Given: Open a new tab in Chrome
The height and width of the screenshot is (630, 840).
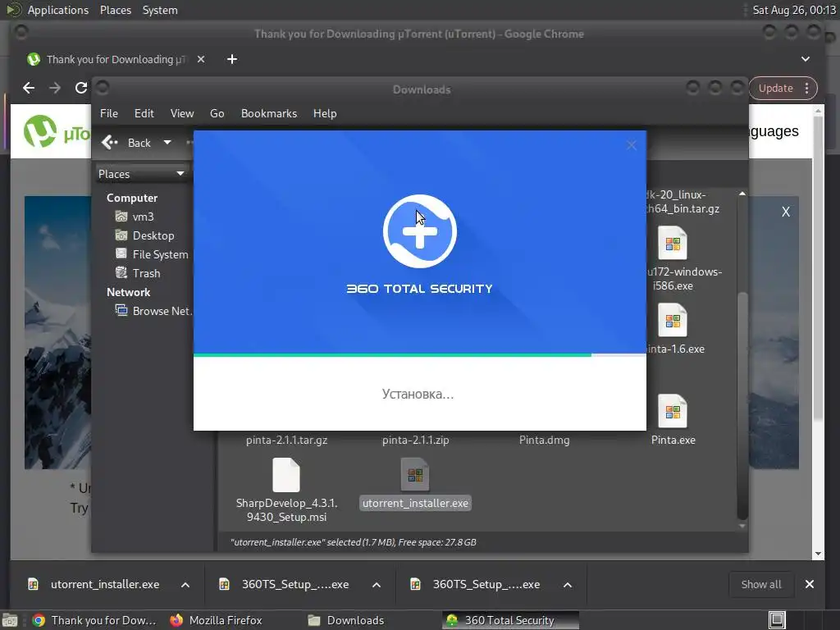Looking at the screenshot, I should (232, 59).
